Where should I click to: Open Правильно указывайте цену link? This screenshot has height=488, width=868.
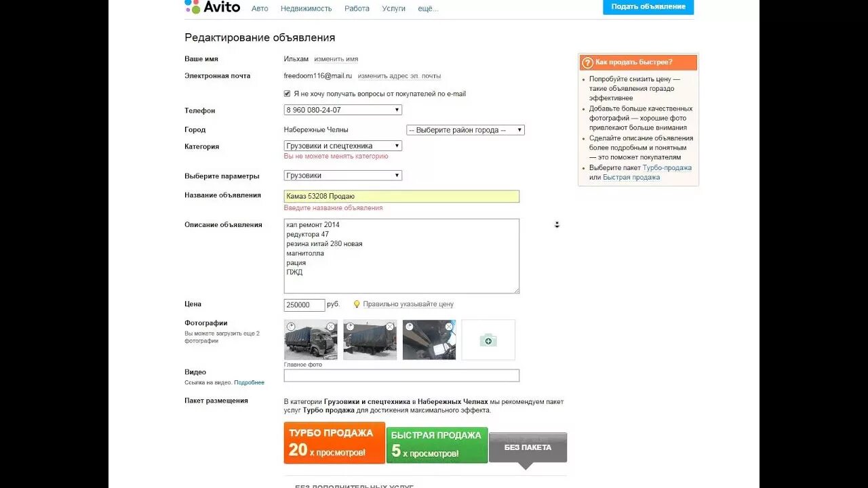408,304
